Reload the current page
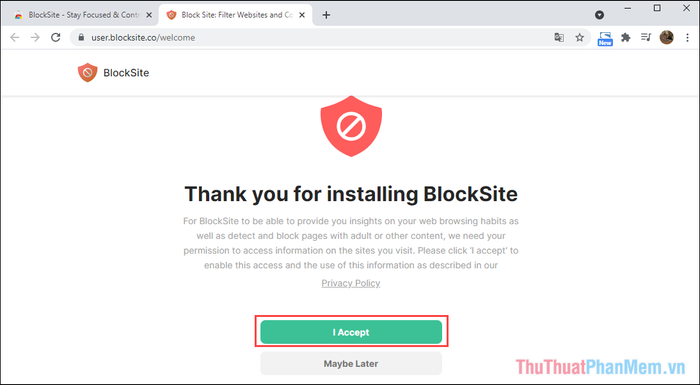 [x=55, y=38]
